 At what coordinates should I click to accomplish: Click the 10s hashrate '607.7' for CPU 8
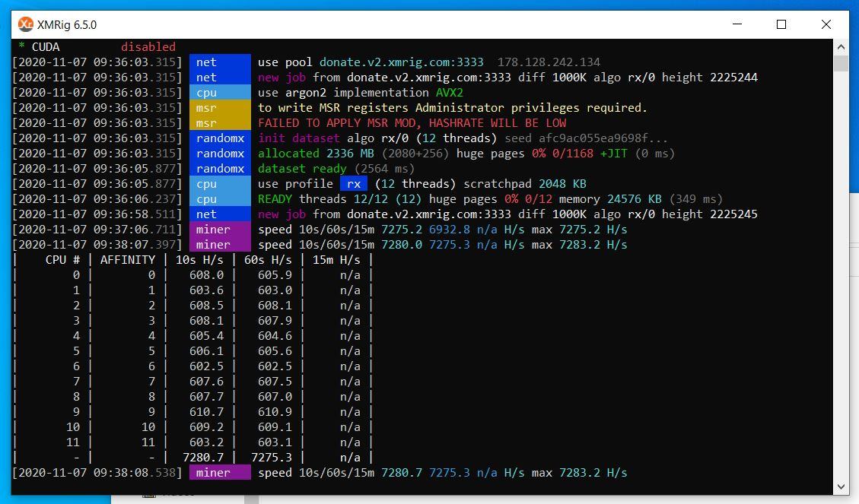click(x=206, y=396)
